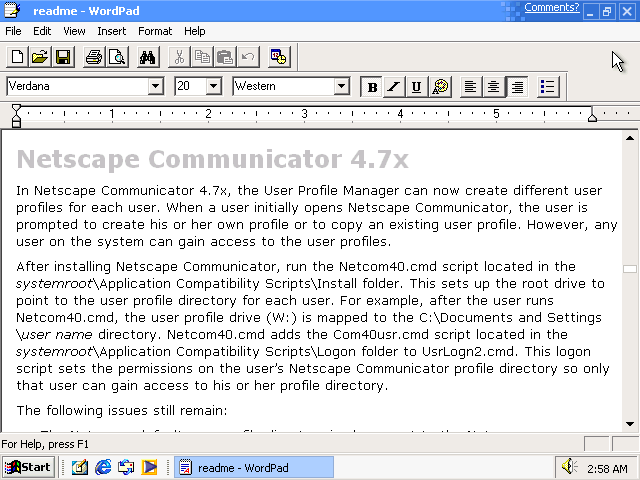Click the WordPad title bar document icon

click(x=12, y=10)
